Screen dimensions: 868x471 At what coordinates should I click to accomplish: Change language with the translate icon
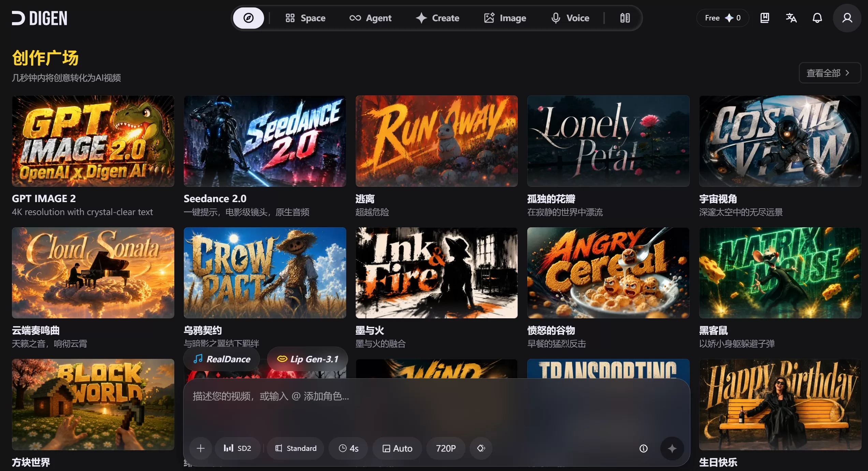pyautogui.click(x=791, y=18)
